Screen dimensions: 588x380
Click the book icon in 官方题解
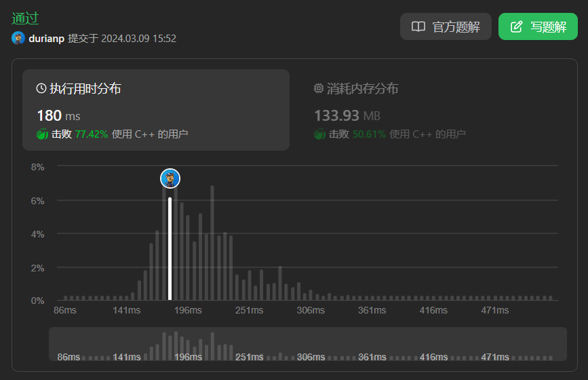pos(418,26)
